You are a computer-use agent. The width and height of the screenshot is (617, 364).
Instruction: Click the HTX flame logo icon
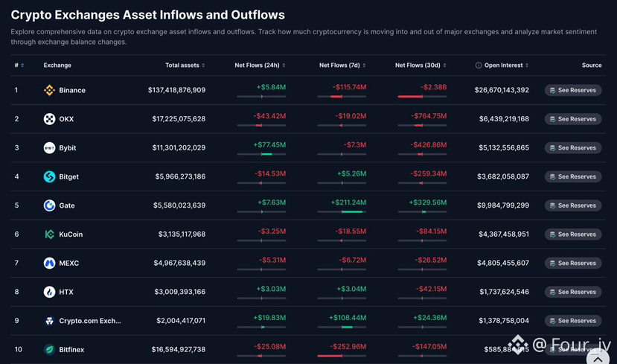49,292
